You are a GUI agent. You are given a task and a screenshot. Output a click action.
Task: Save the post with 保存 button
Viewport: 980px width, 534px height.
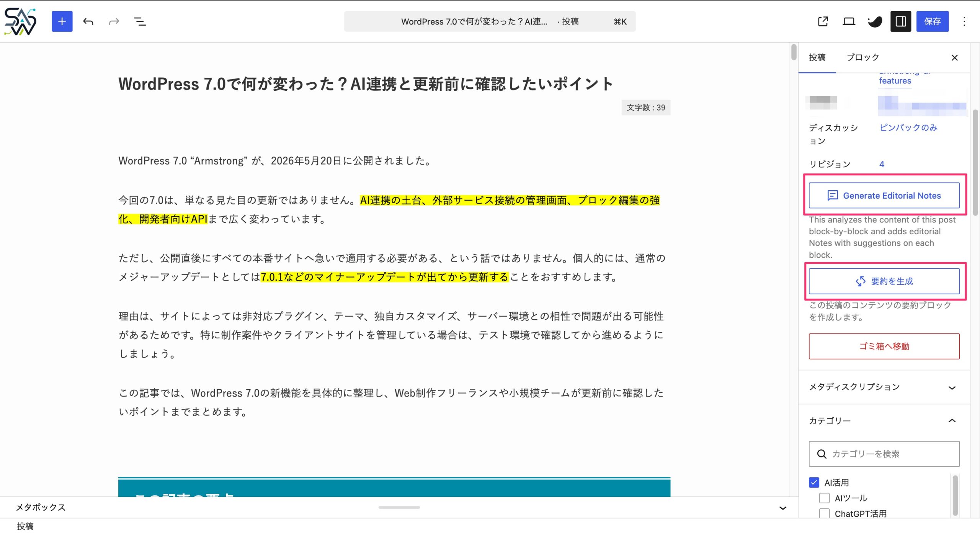tap(933, 21)
